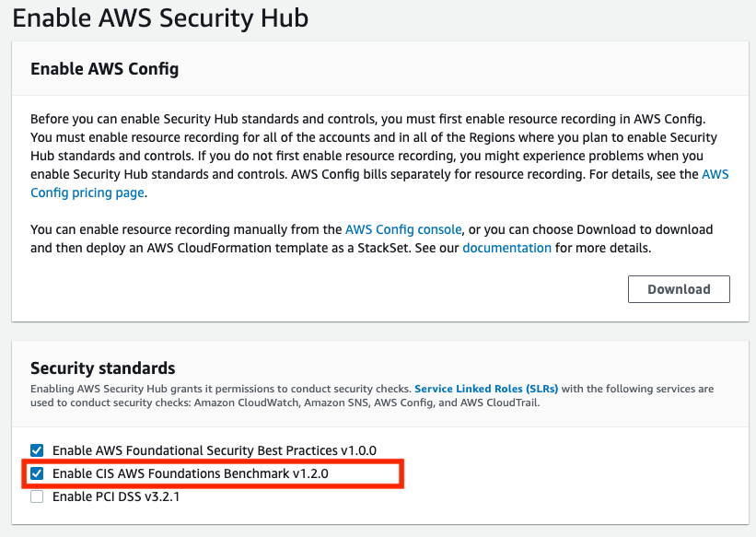Click the 'Enable AWS Security Hub' page title

click(160, 18)
